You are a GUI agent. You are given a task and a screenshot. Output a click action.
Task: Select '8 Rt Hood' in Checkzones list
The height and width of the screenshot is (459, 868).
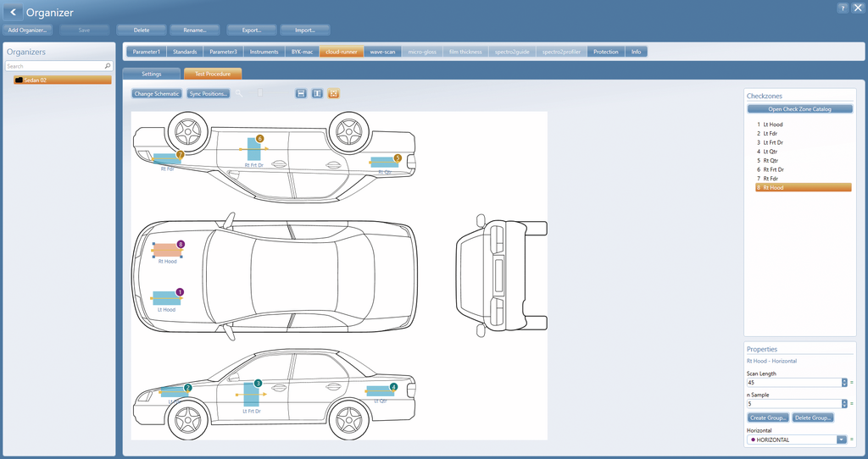pyautogui.click(x=804, y=187)
